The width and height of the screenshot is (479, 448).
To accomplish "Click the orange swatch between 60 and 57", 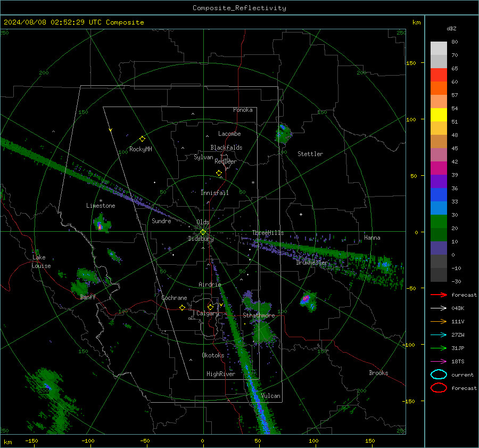I will (439, 88).
